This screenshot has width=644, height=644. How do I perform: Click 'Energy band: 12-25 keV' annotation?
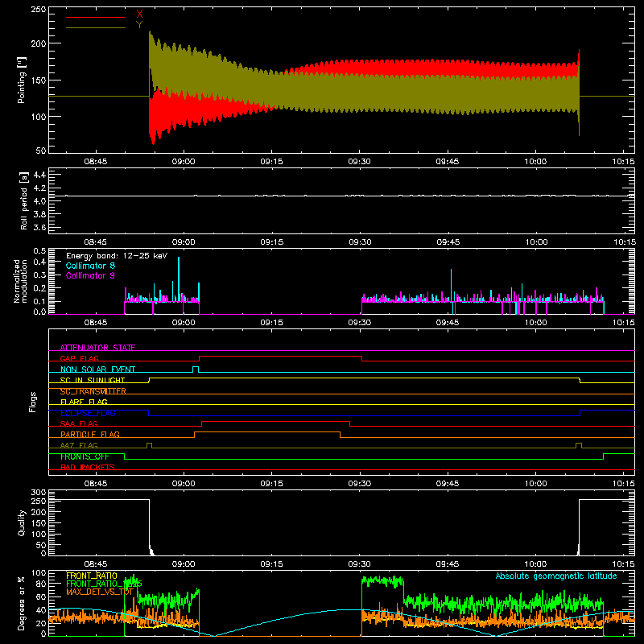click(117, 256)
